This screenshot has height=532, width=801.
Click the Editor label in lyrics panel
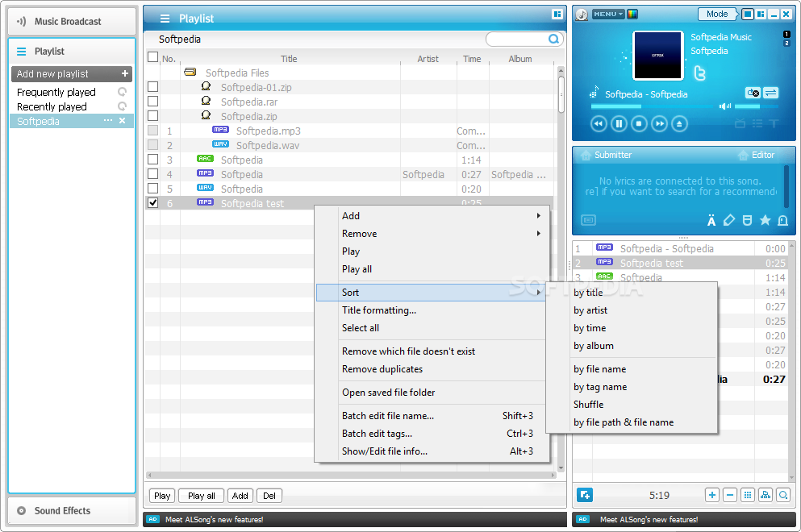[763, 155]
